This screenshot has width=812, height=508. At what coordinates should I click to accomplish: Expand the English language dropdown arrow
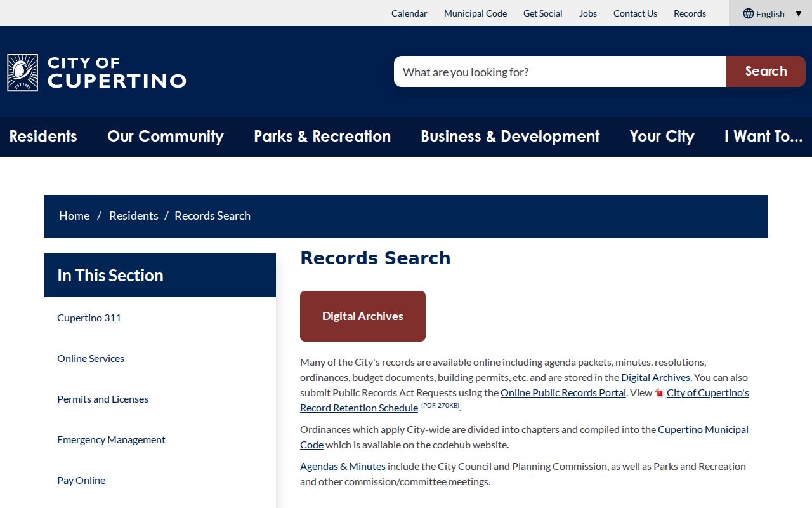pyautogui.click(x=799, y=13)
